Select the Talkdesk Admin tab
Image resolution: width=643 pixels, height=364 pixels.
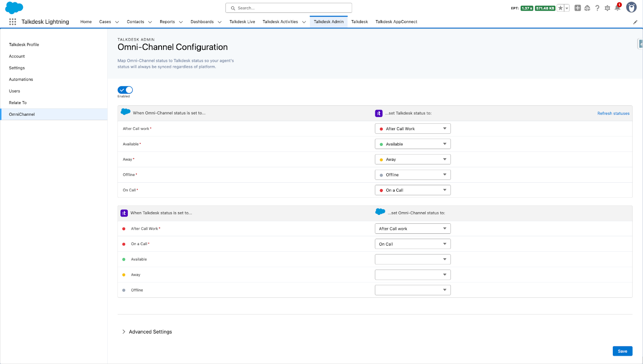pyautogui.click(x=329, y=22)
